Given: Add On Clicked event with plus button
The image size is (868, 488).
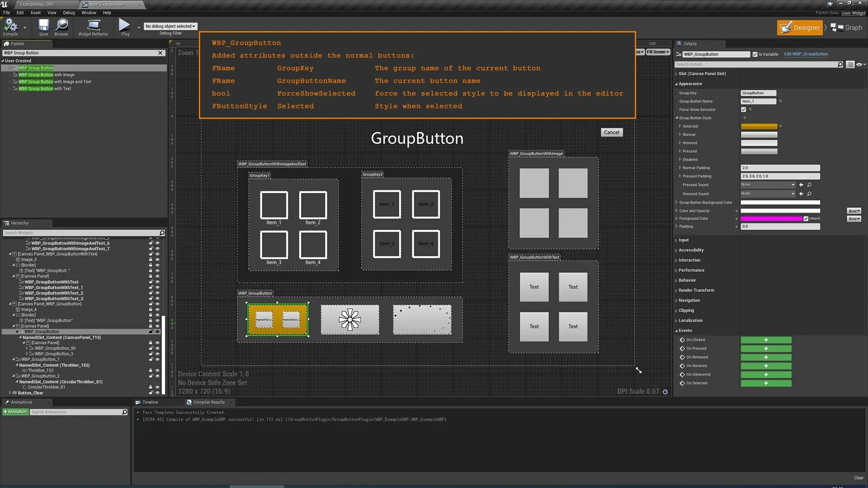Looking at the screenshot, I should point(766,340).
